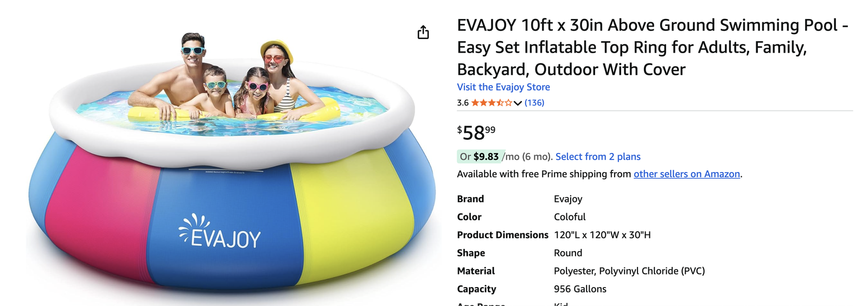
Task: Click the Product Dimensions label
Action: point(502,235)
